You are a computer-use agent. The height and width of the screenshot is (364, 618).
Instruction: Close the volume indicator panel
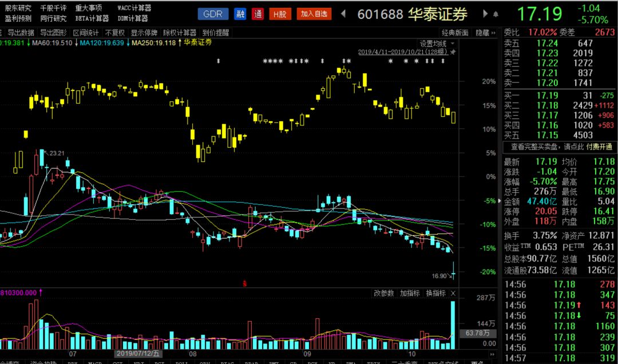click(453, 293)
